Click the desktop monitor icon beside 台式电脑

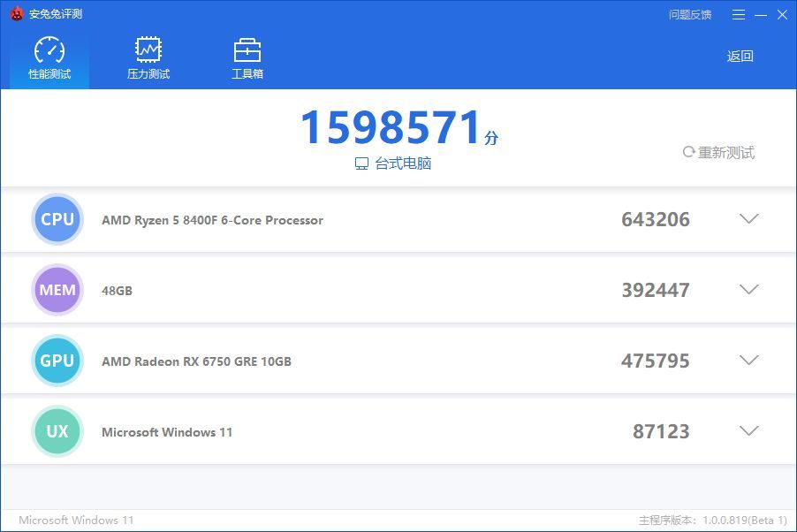coord(361,163)
